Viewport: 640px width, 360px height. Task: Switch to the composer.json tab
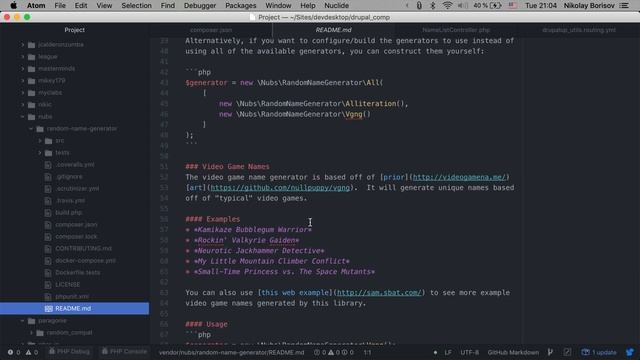[211, 30]
